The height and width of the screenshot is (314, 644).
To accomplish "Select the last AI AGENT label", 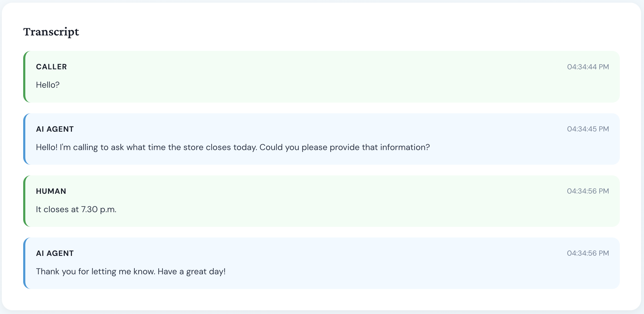I will (55, 253).
